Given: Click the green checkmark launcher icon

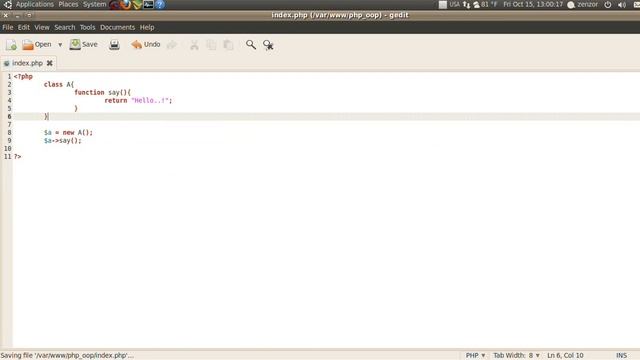Looking at the screenshot, I should (x=137, y=4).
